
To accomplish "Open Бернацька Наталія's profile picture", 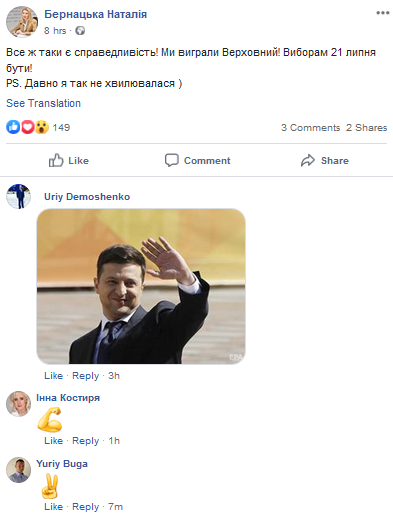I will [22, 22].
